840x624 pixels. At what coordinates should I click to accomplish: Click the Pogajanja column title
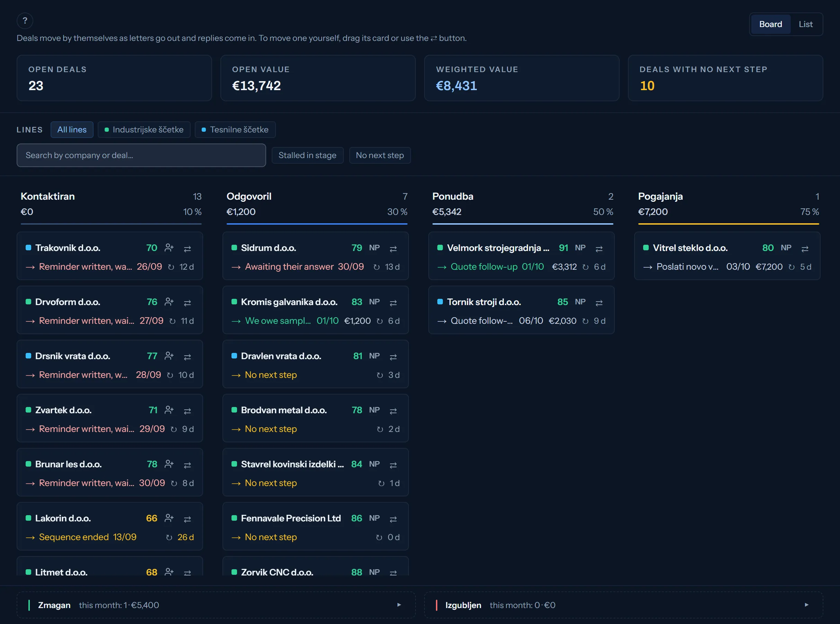(x=660, y=197)
